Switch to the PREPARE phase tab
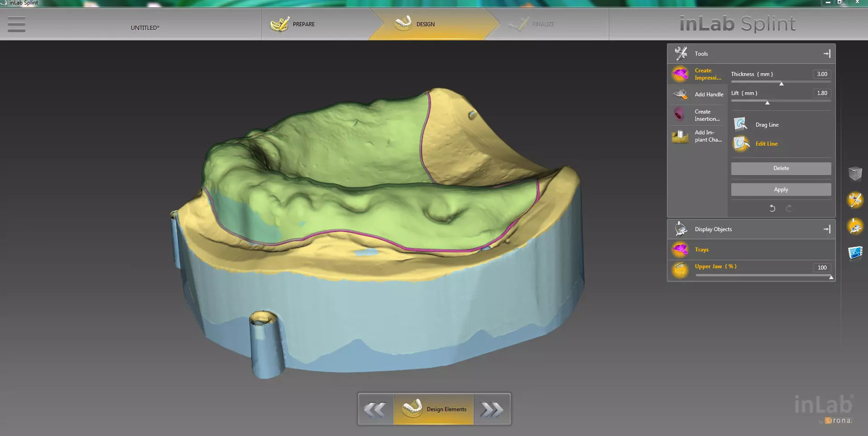Screen dimensions: 868x436 pos(303,24)
